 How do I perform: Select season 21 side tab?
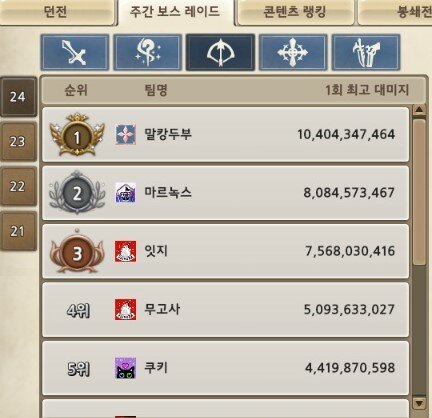click(x=18, y=231)
